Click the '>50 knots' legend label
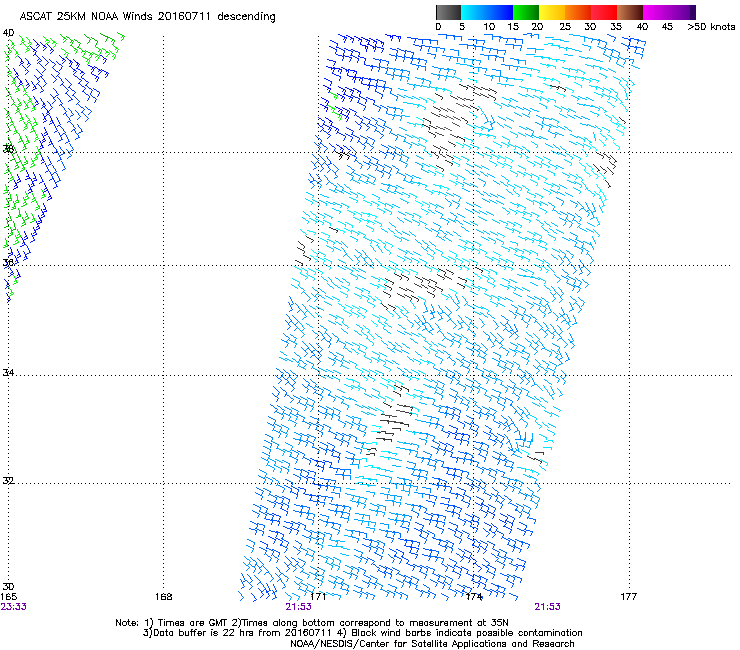Screen dimensions: 740x650 [711, 27]
